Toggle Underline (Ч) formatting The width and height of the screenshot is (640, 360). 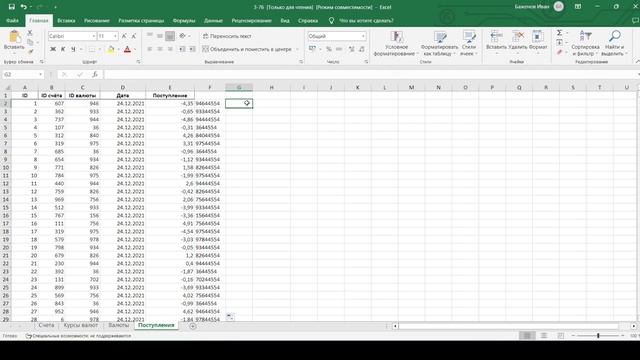73,49
